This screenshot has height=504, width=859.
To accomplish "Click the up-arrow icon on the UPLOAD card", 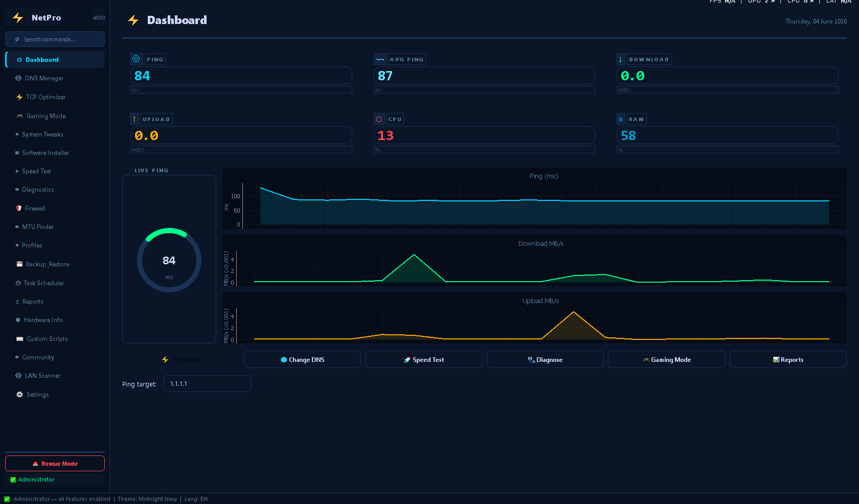I will [134, 119].
